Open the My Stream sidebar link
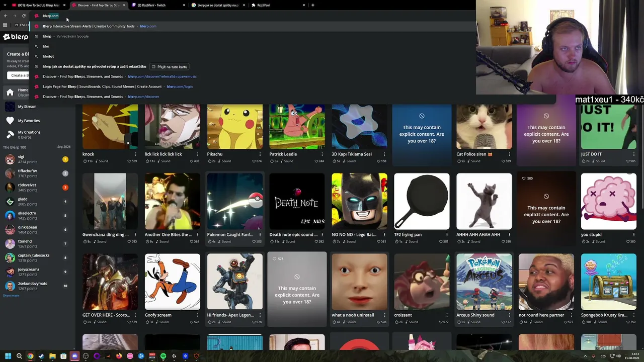 tap(27, 107)
